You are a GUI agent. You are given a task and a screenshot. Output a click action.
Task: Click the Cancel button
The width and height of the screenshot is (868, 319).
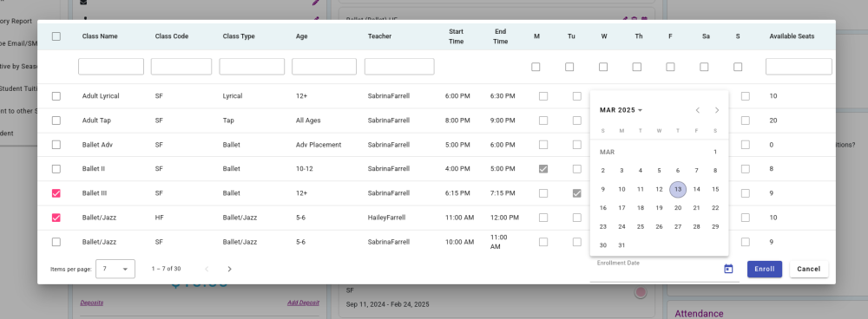[x=809, y=270]
